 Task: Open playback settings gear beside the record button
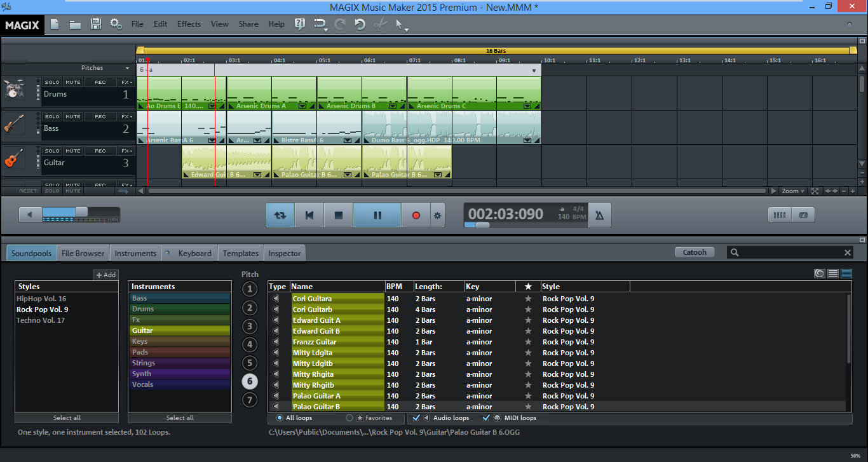coord(437,215)
